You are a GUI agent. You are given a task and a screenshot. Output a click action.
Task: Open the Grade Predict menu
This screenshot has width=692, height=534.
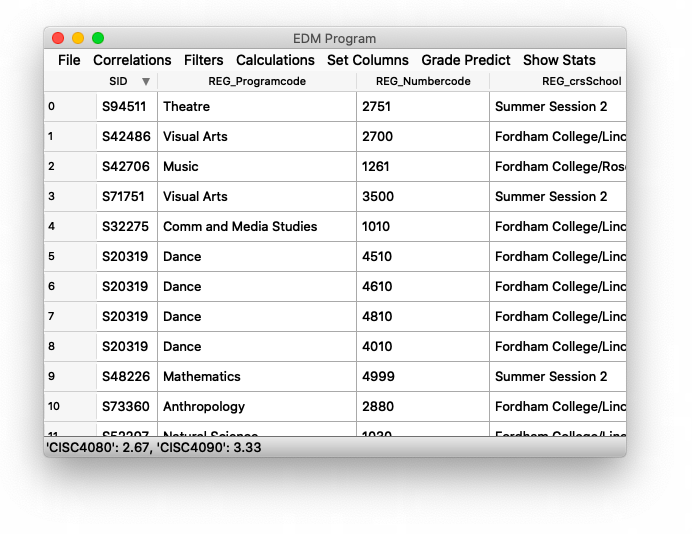[x=465, y=60]
